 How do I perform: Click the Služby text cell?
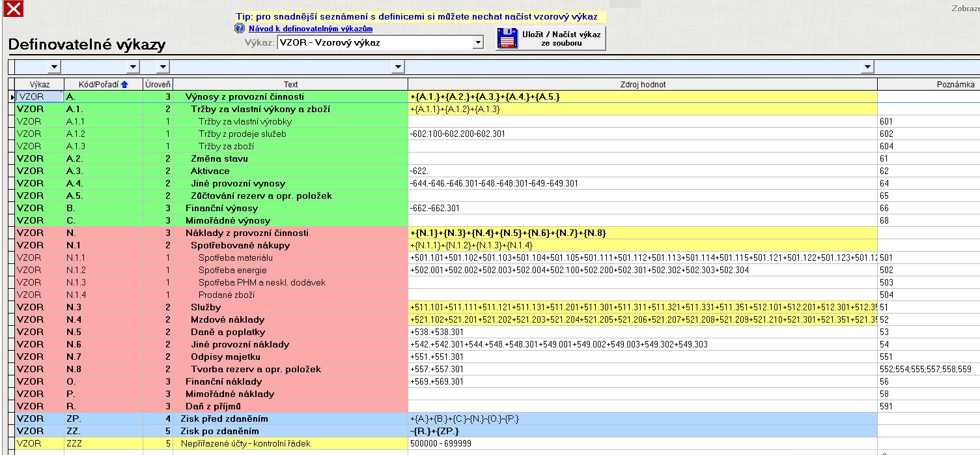pyautogui.click(x=290, y=307)
